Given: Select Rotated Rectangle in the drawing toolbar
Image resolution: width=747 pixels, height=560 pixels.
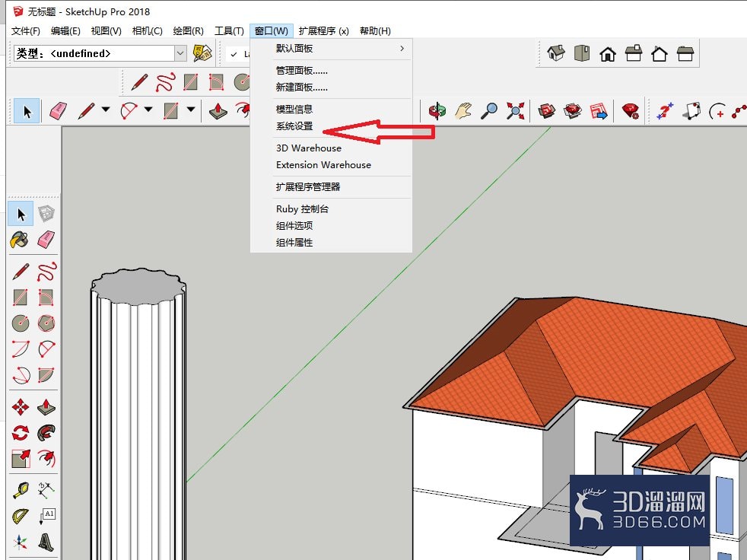Looking at the screenshot, I should click(x=216, y=82).
